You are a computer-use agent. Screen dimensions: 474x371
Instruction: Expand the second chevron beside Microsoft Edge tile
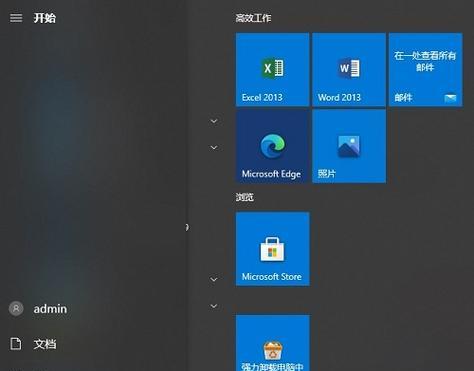point(214,147)
